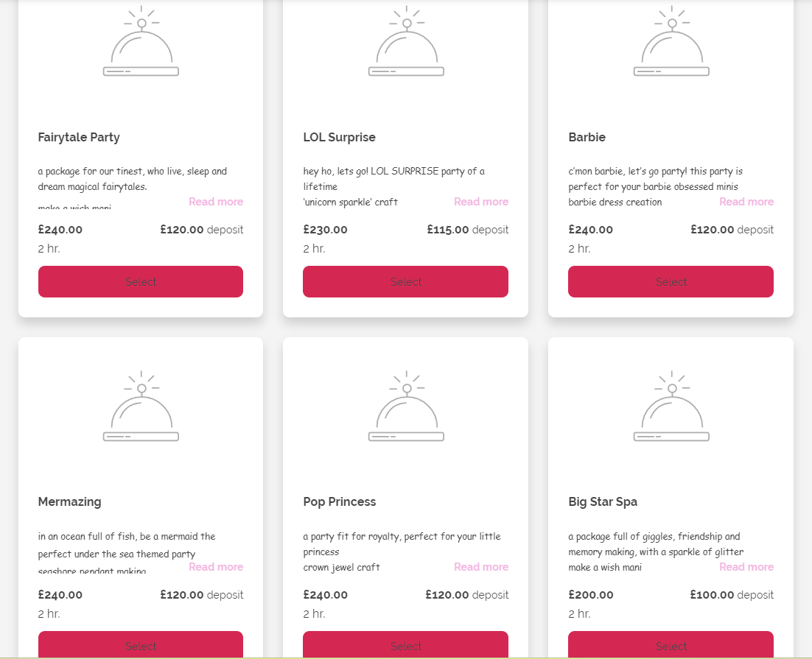Select the Fairytale Party package
812x659 pixels.
point(141,282)
